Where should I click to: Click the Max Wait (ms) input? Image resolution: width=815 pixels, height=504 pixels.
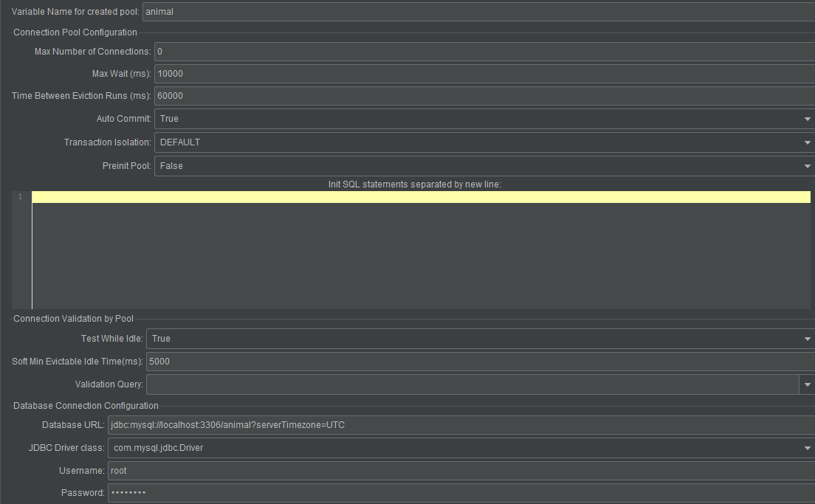(484, 74)
